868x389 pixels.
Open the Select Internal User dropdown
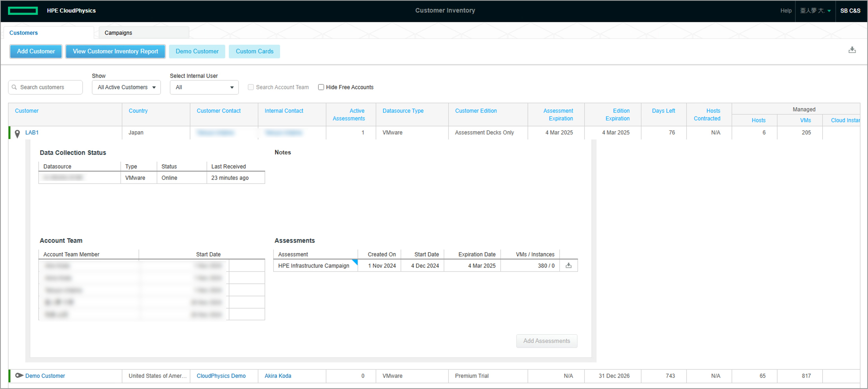tap(204, 87)
